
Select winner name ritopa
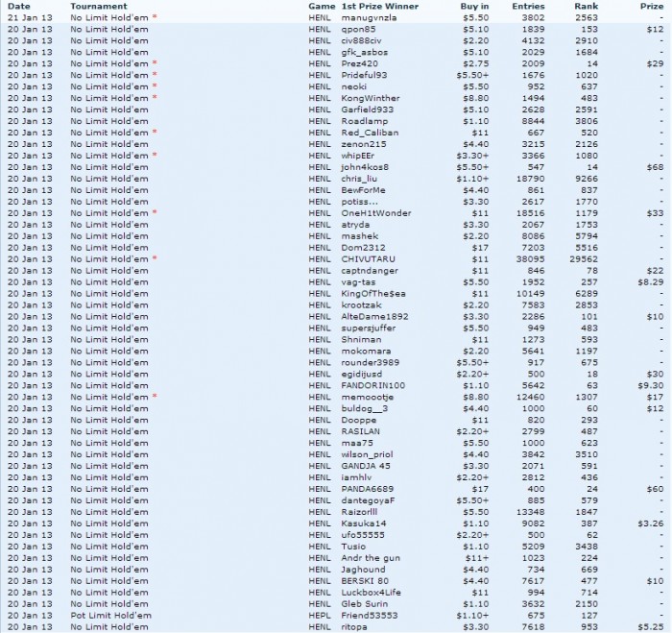354,628
